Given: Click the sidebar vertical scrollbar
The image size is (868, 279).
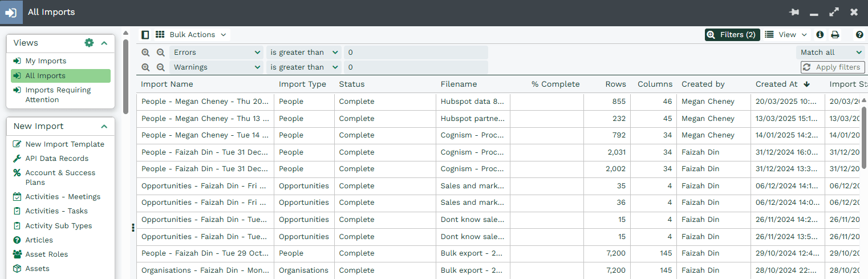Looking at the screenshot, I should 125,76.
